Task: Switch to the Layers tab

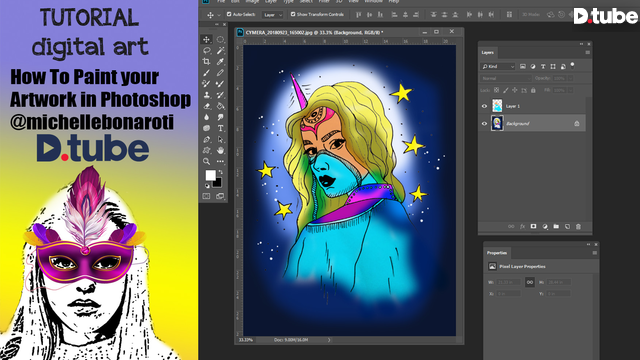Action: click(x=488, y=53)
